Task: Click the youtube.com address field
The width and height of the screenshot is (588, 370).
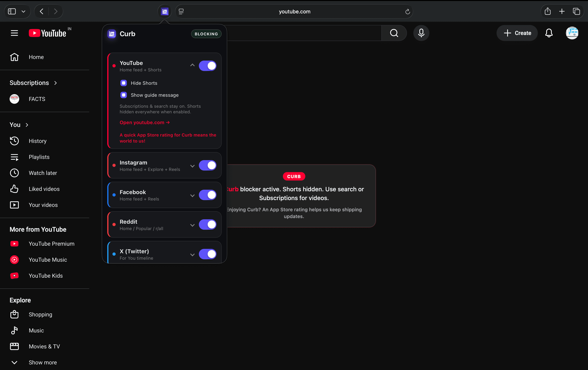Action: [x=295, y=11]
